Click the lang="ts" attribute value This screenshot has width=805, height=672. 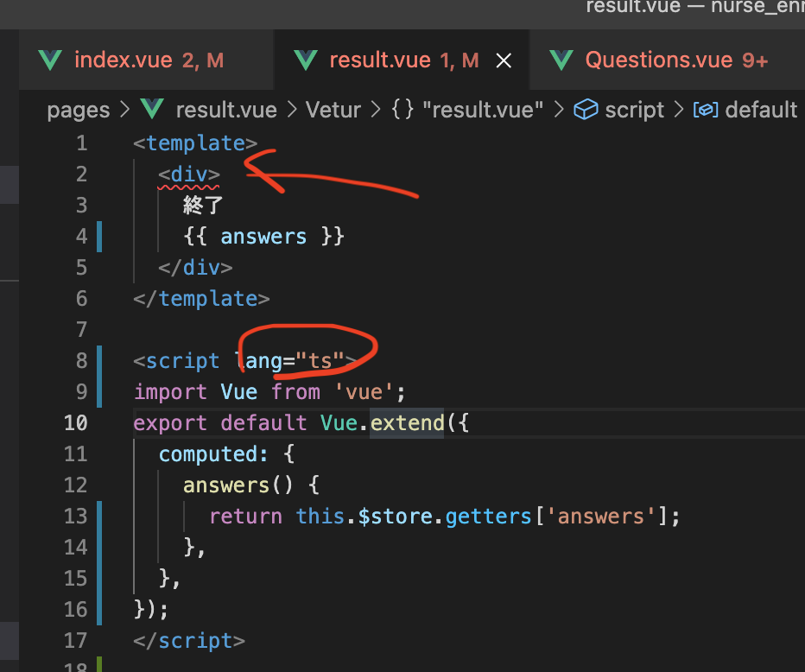(320, 361)
